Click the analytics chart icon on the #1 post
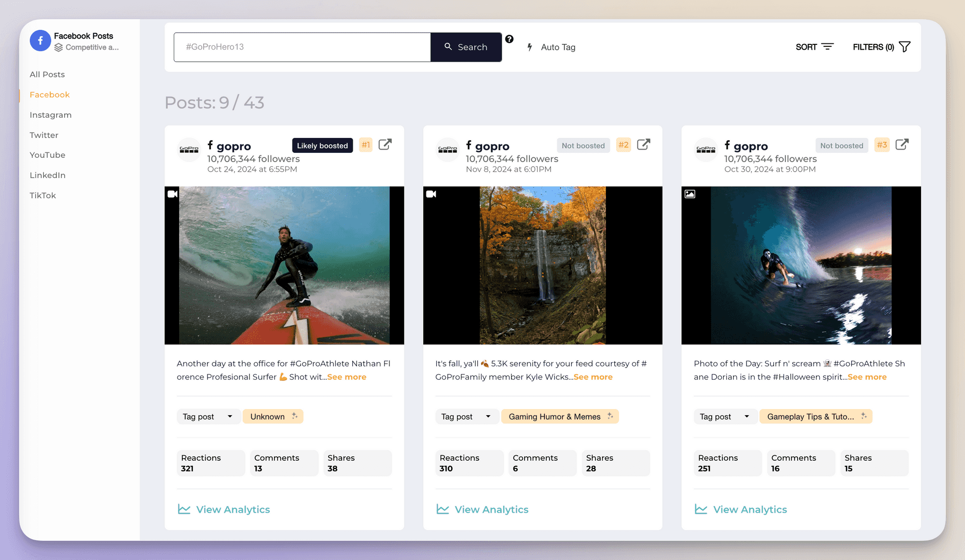 click(x=184, y=509)
